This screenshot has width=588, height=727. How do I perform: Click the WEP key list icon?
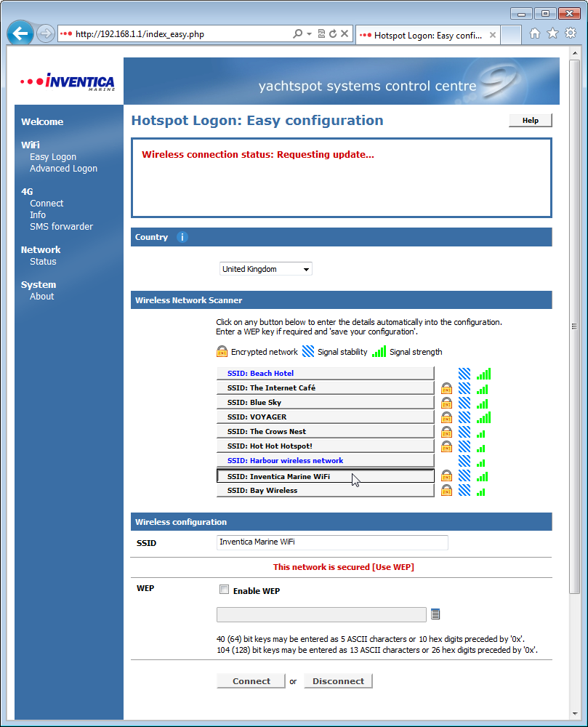pos(435,614)
